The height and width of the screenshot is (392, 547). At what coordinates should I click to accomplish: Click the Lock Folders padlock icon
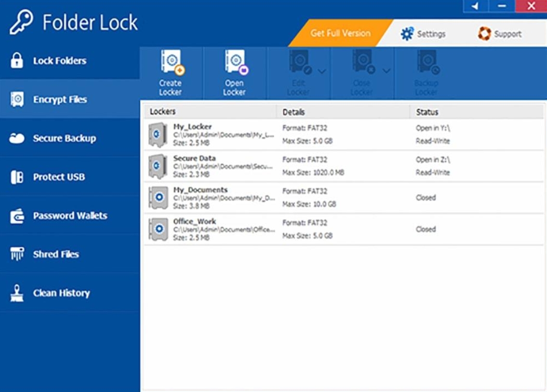(17, 60)
